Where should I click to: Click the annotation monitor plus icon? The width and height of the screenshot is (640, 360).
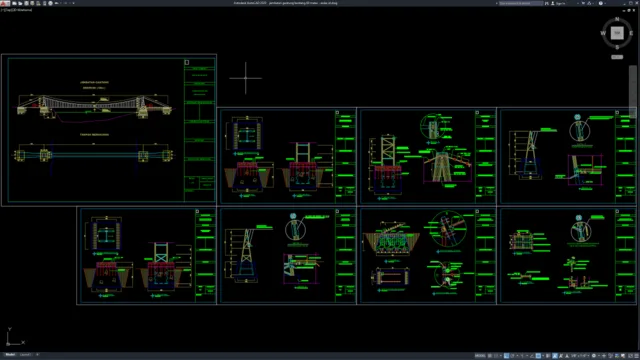(604, 356)
